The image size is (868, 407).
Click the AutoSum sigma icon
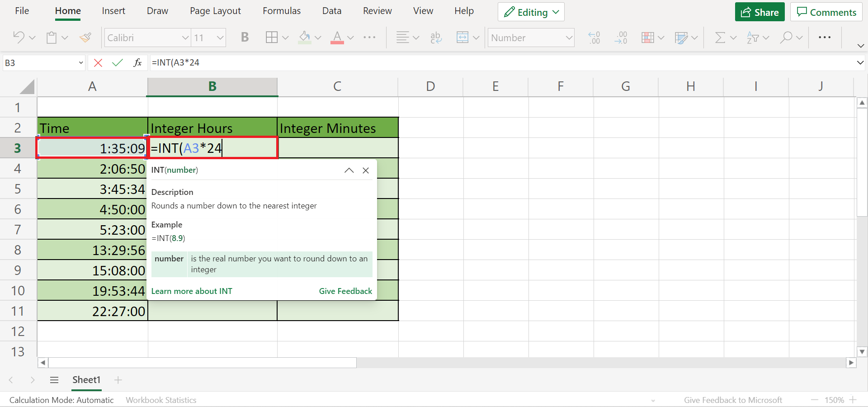click(x=720, y=38)
